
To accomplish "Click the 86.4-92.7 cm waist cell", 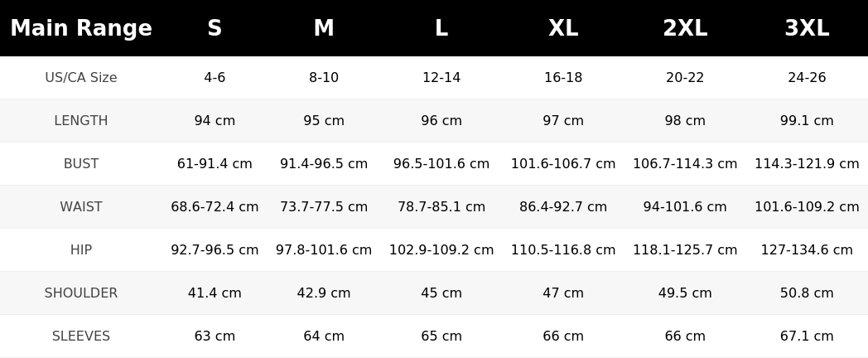I will [563, 206].
